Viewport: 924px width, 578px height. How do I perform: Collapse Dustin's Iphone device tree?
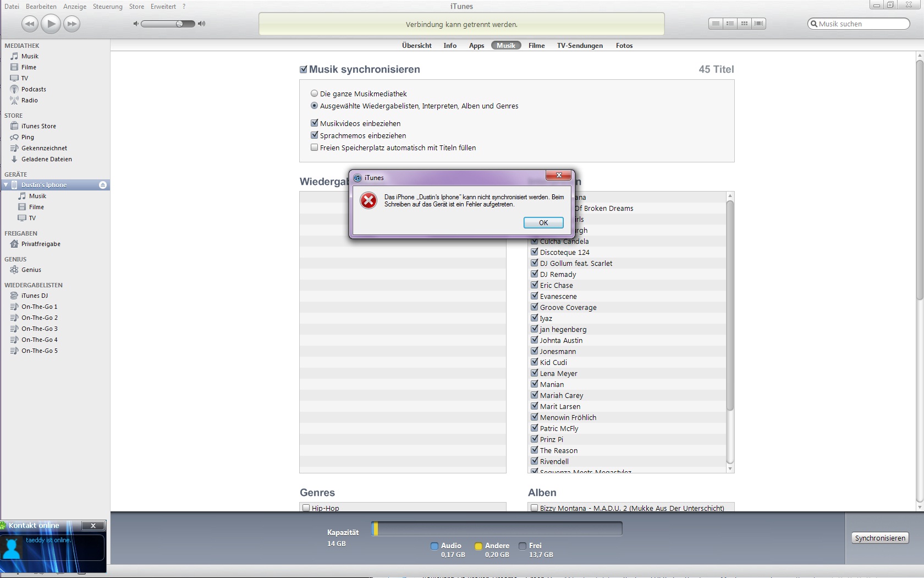tap(5, 185)
